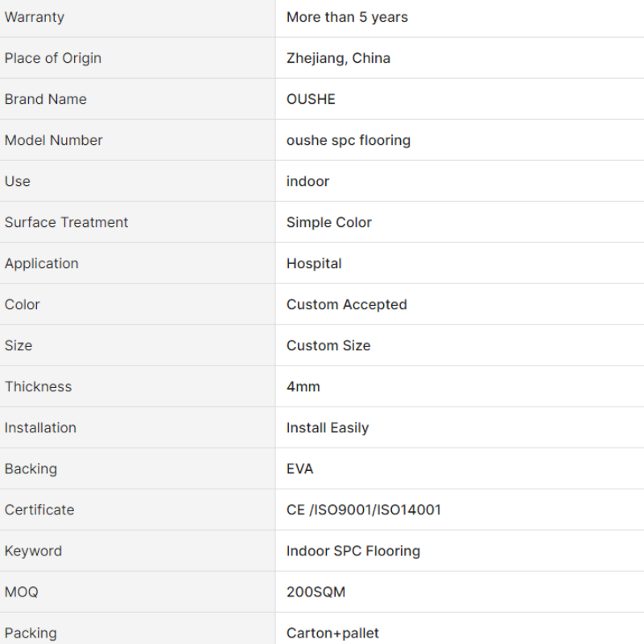This screenshot has width=644, height=644.
Task: Click the Warranty label cell
Action: 137,18
